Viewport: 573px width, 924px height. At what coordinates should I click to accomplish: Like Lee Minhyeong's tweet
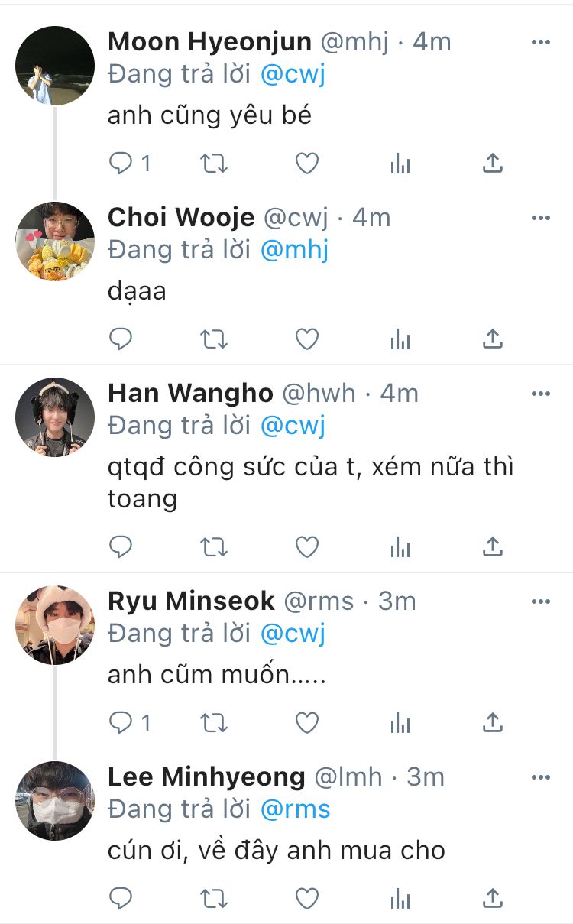coord(307,898)
